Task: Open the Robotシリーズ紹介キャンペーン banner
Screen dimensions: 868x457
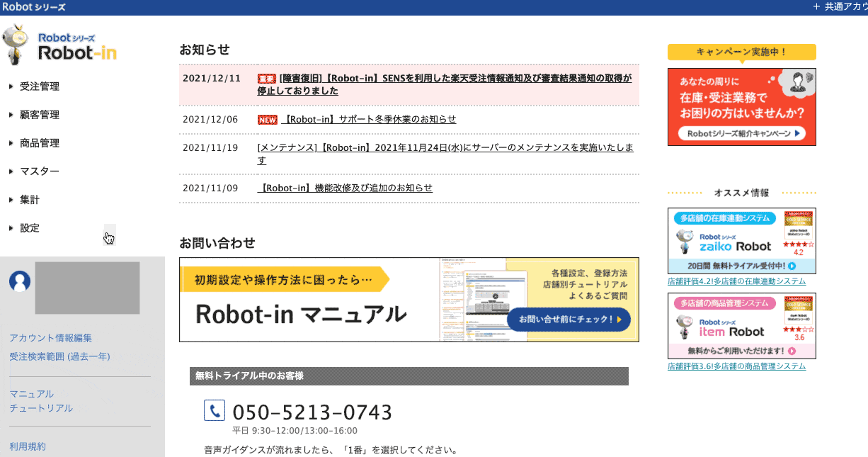Action: [x=741, y=107]
